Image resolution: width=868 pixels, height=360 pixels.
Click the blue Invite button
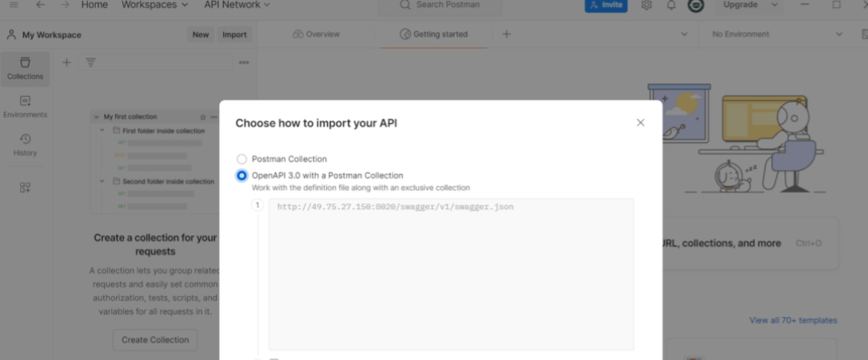[x=606, y=5]
